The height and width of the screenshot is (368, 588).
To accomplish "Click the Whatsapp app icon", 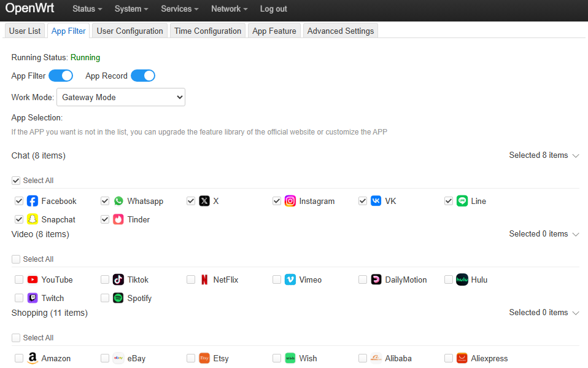I will coord(118,201).
